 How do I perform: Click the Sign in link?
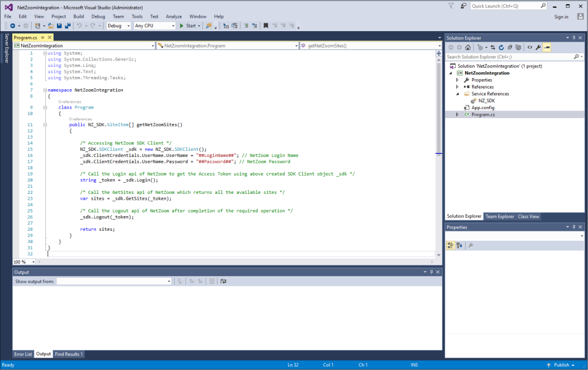coord(561,17)
